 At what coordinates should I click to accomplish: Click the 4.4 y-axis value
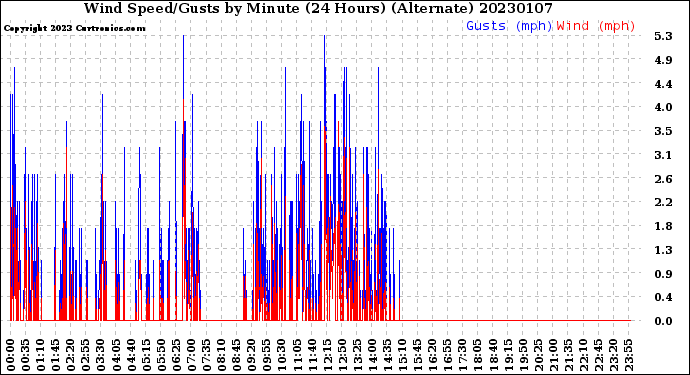coord(663,84)
